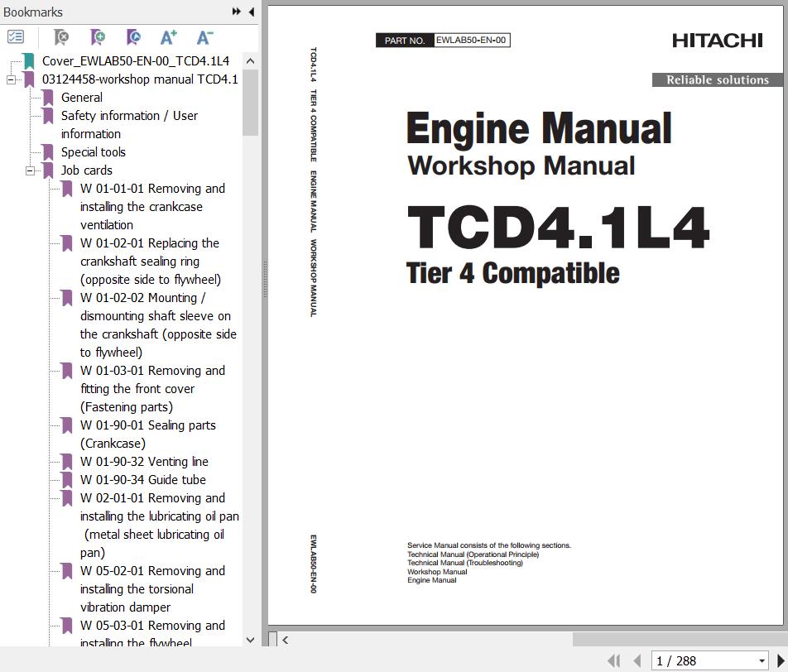Click the Tier 4 Compatible subtitle

(513, 273)
